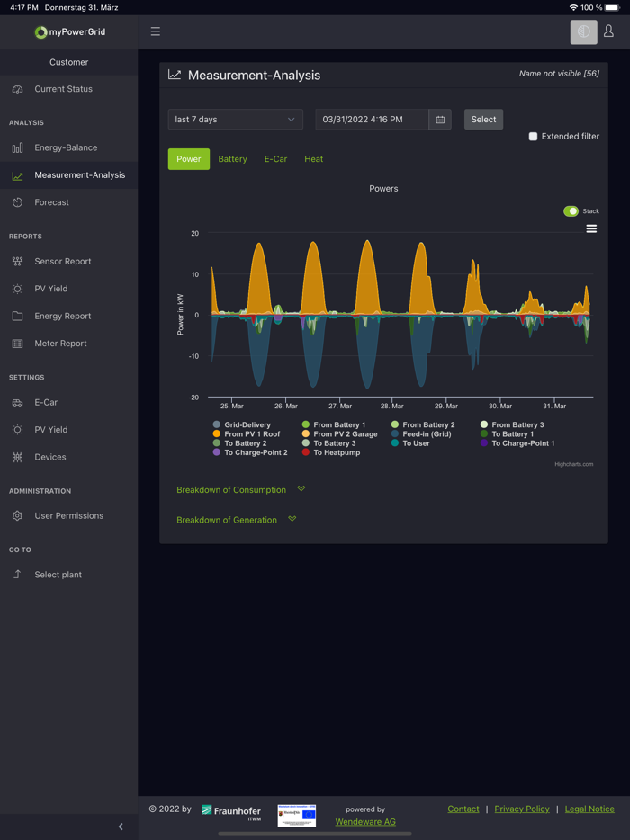Image resolution: width=630 pixels, height=840 pixels.
Task: Click the Select button
Action: (483, 120)
